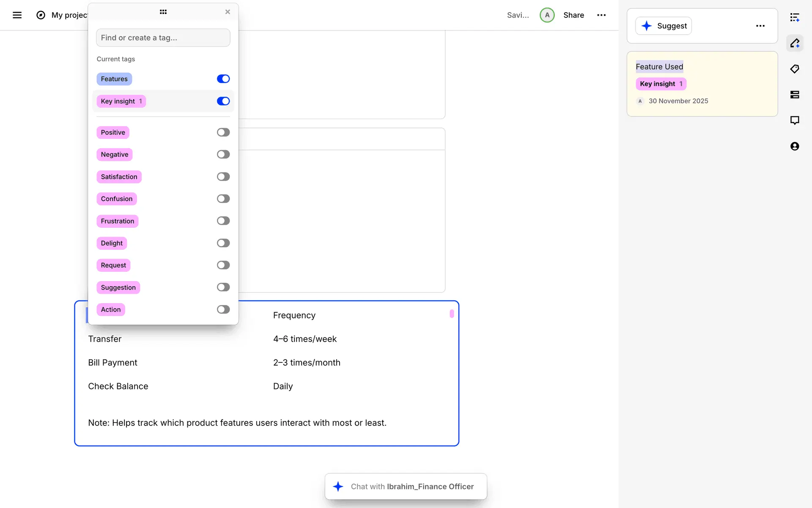
Task: Open the participant profile icon in sidebar
Action: pyautogui.click(x=795, y=146)
